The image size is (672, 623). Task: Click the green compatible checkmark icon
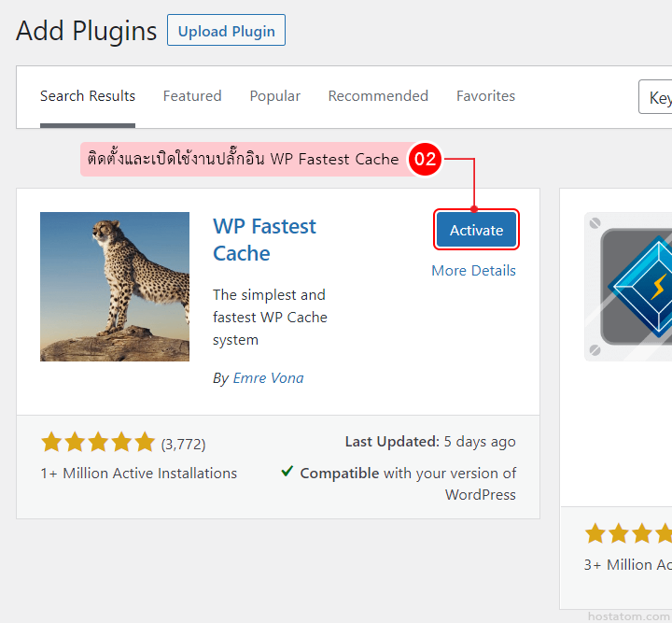pos(287,473)
